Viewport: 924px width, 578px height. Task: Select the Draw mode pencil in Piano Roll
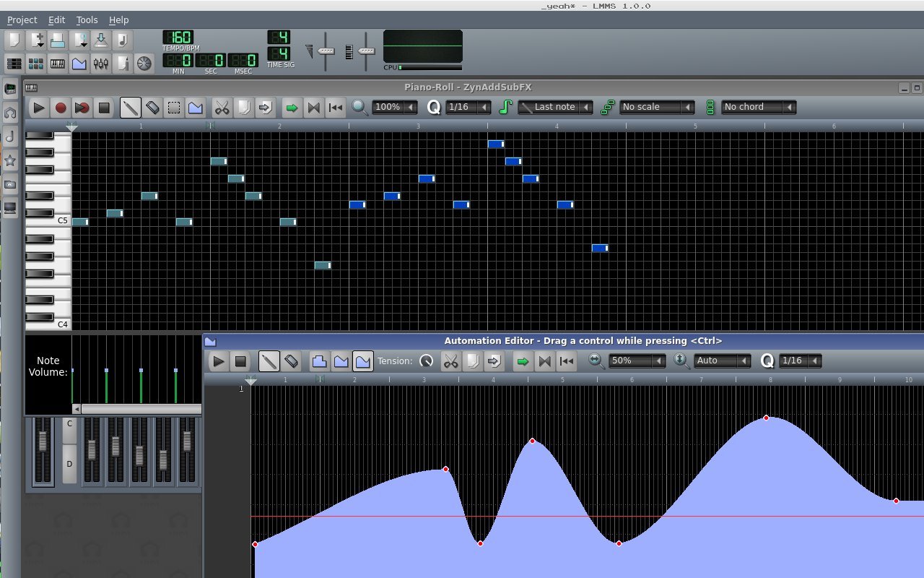[131, 107]
